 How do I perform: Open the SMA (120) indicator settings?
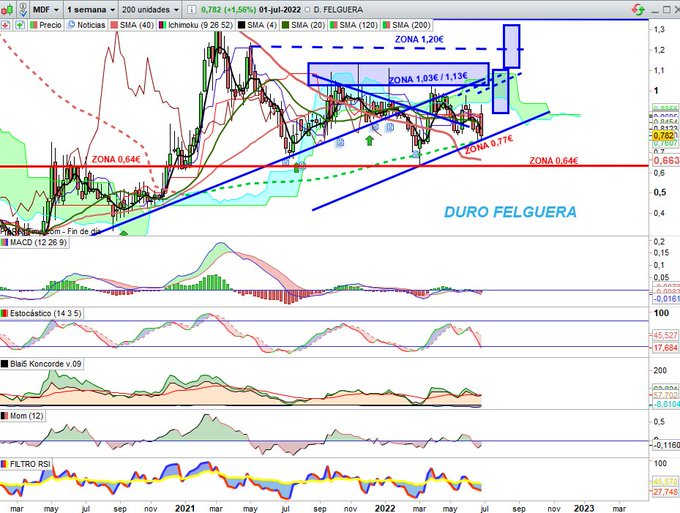pos(353,25)
